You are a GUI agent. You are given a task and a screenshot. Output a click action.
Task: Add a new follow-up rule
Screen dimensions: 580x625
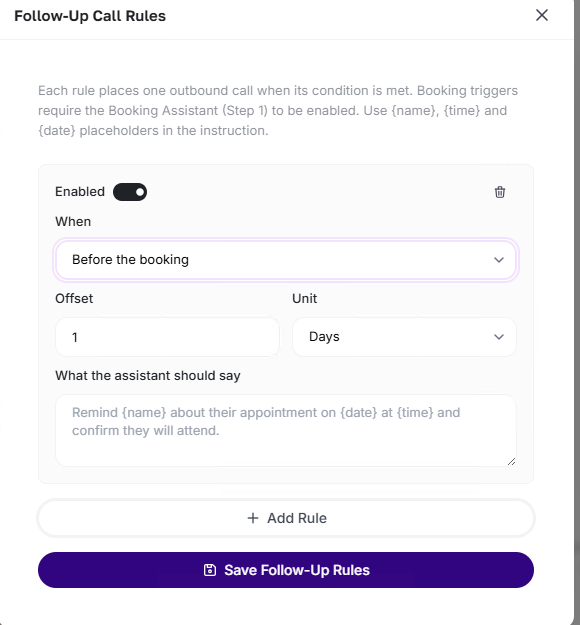[x=286, y=518]
